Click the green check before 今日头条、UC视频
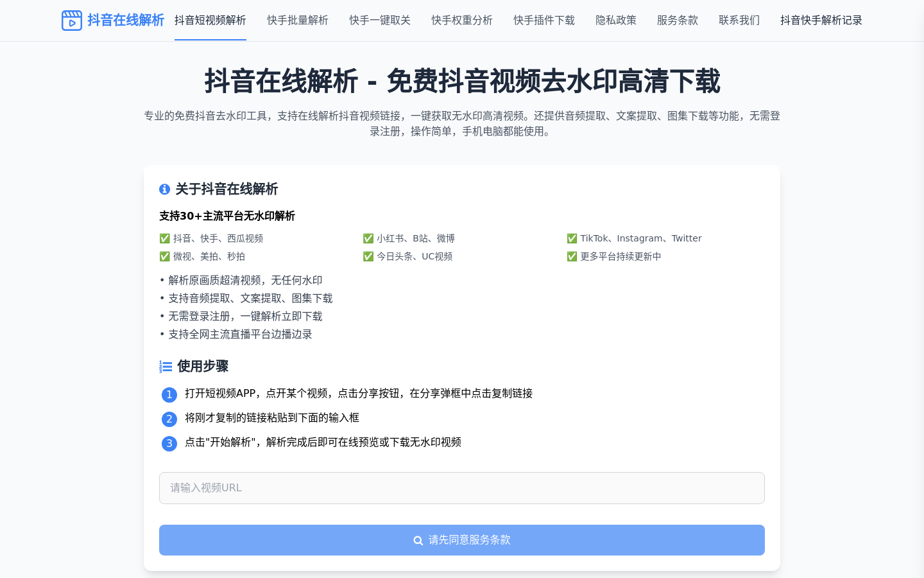This screenshot has height=578, width=924. coord(368,256)
